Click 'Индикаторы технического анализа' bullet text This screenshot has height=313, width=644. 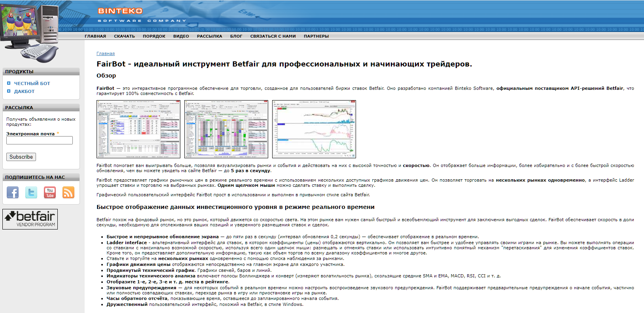coord(151,276)
